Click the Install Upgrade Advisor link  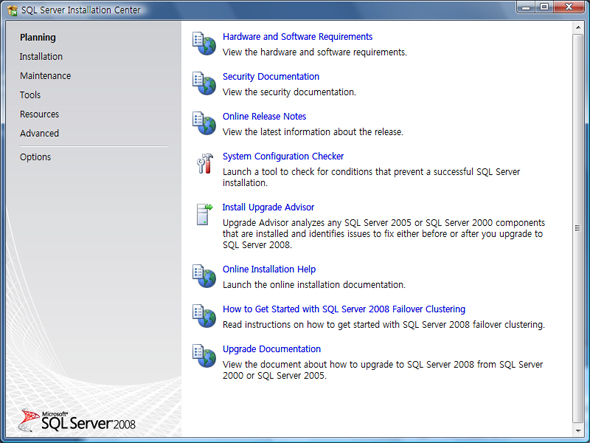[268, 207]
